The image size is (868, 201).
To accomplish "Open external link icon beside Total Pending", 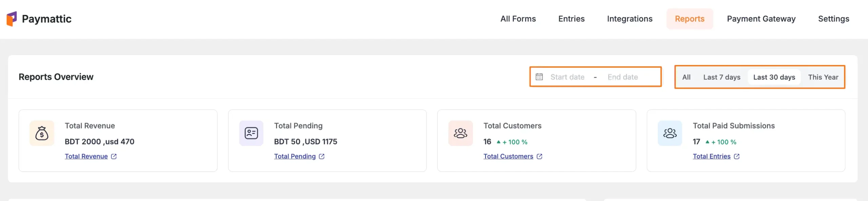I will pyautogui.click(x=322, y=156).
